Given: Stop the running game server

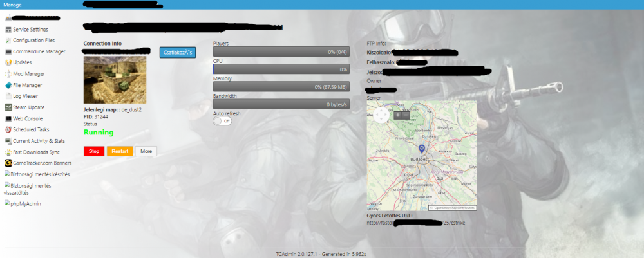Looking at the screenshot, I should click(94, 151).
